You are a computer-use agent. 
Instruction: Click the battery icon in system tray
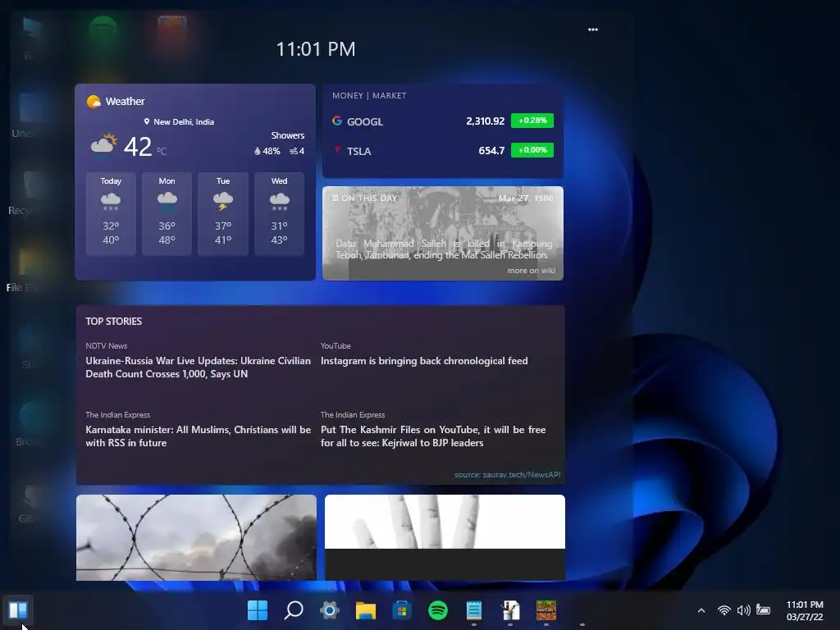763,609
